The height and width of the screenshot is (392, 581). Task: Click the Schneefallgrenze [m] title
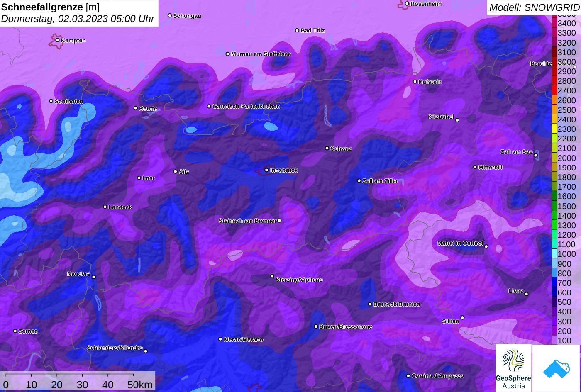point(51,7)
